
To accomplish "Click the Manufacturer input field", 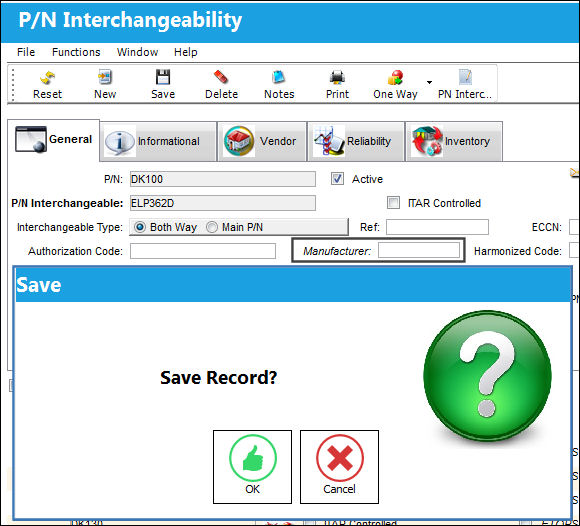I will (x=419, y=250).
